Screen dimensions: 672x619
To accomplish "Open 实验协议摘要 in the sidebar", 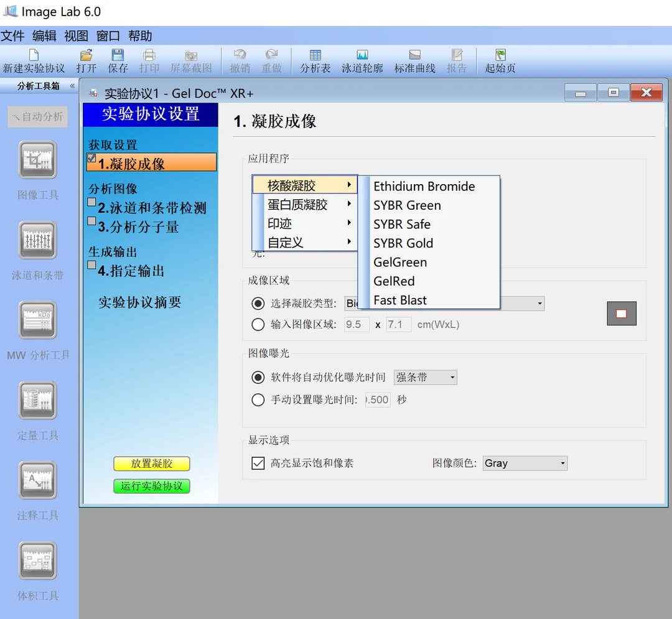I will pos(140,302).
